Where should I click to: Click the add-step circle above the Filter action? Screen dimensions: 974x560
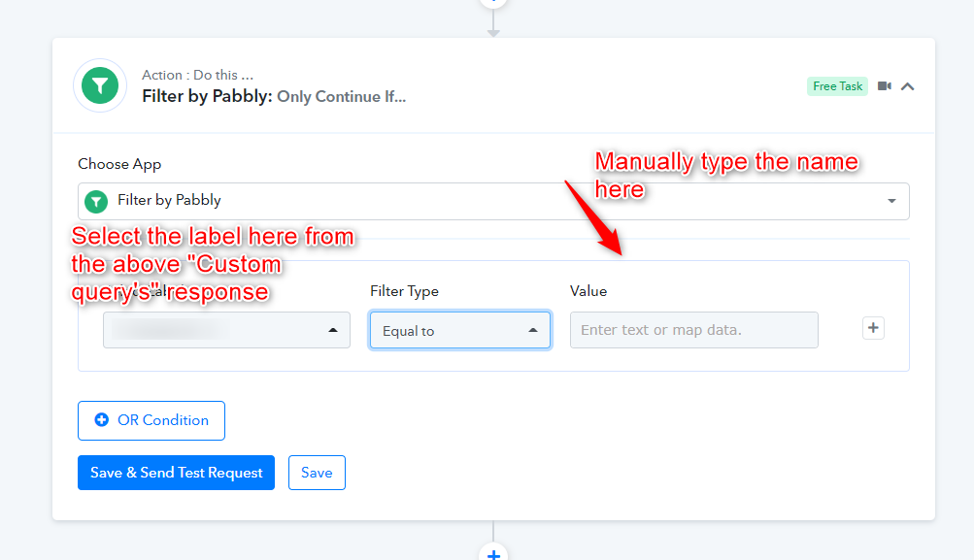(493, 3)
